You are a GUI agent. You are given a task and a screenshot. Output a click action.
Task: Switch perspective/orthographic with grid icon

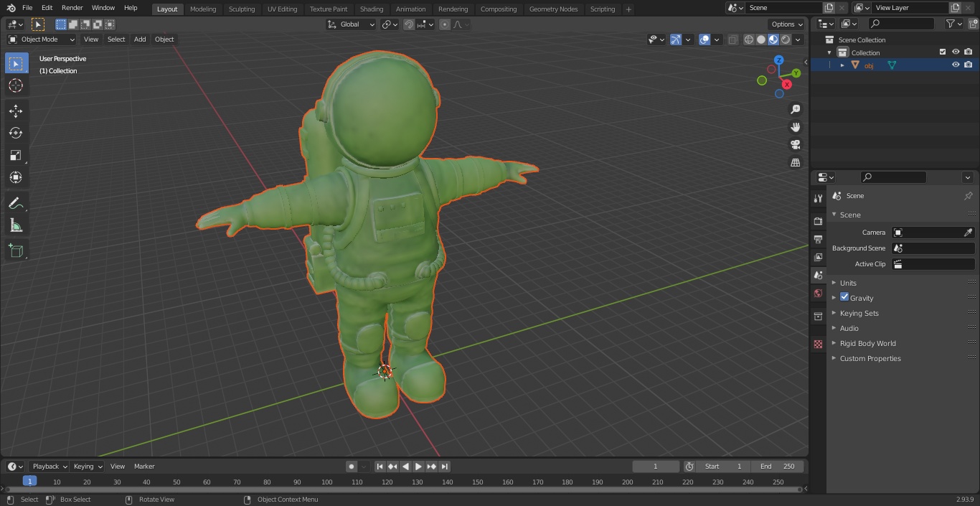point(795,163)
